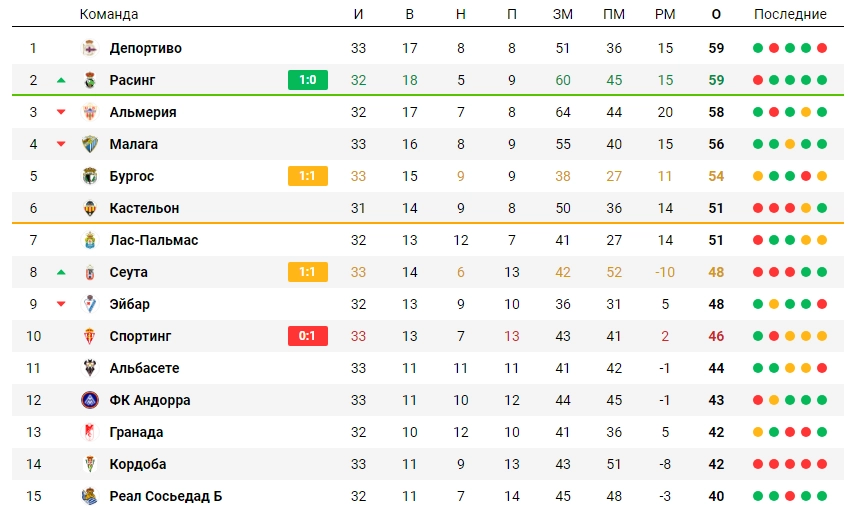Click the Депортиво team crest icon
This screenshot has height=510, width=852.
click(90, 48)
